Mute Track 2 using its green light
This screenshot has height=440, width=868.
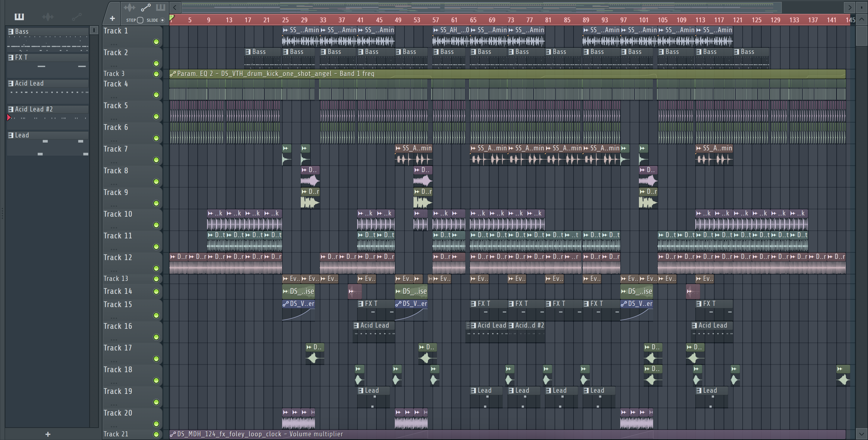click(x=156, y=63)
